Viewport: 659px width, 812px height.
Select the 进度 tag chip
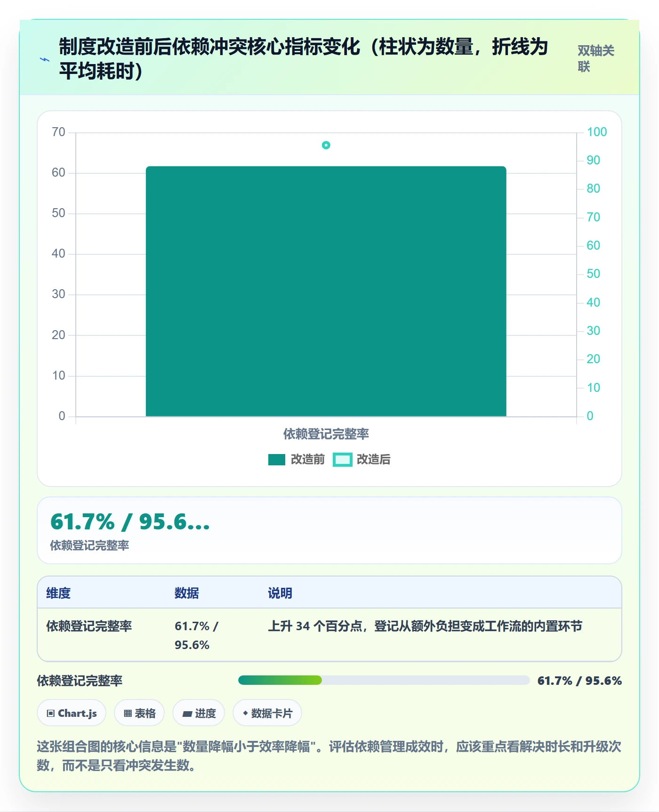tap(199, 713)
